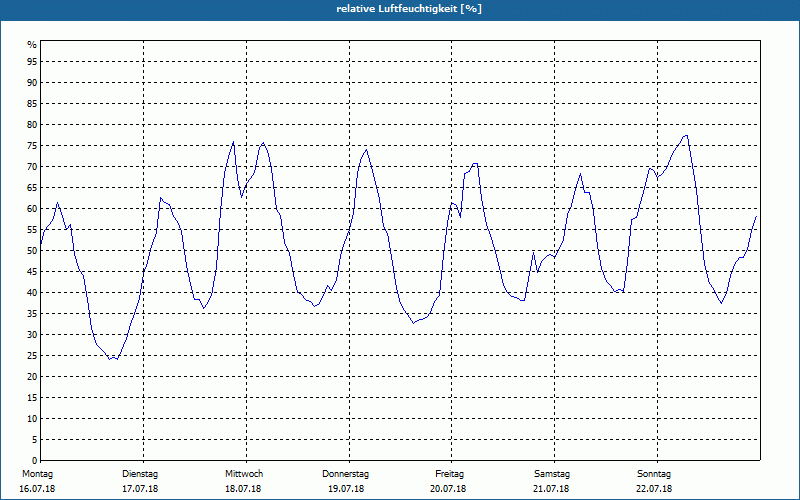The height and width of the screenshot is (500, 800).
Task: Click the 60 value on y-axis
Action: click(32, 209)
